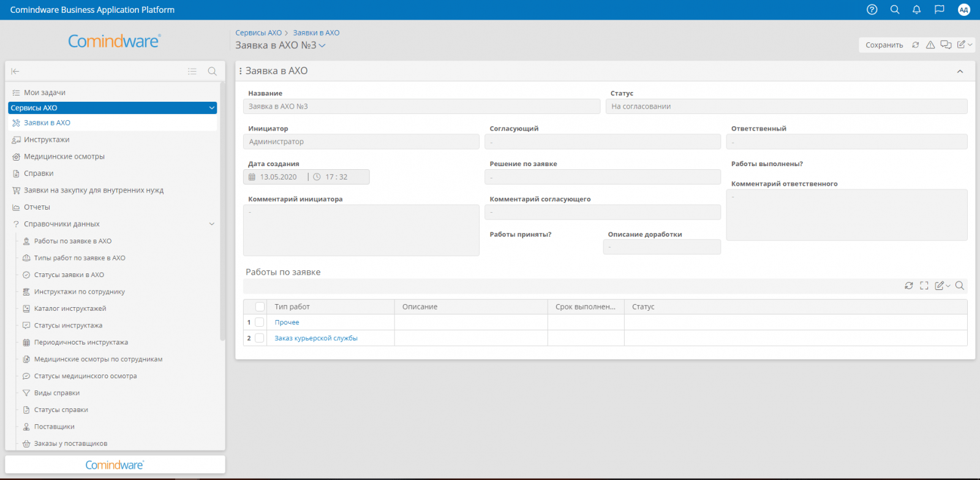
Task: Click the flag icon in top bar
Action: pyautogui.click(x=939, y=10)
